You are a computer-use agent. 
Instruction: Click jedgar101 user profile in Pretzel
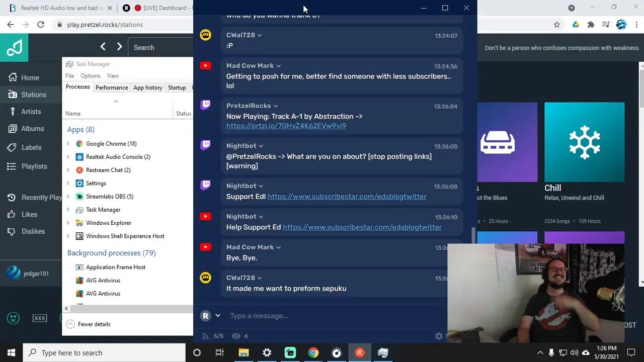click(28, 274)
